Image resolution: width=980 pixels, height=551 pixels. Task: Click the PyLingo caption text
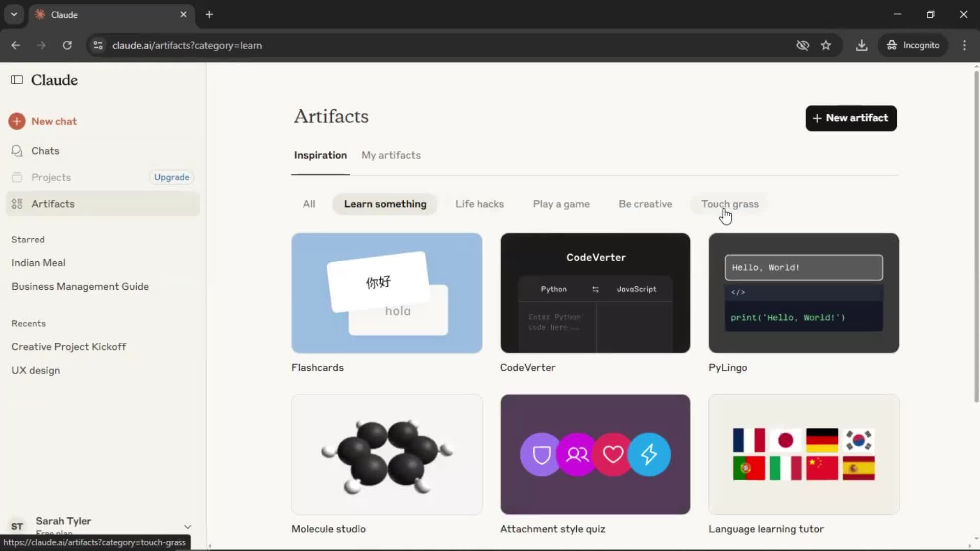pyautogui.click(x=728, y=368)
